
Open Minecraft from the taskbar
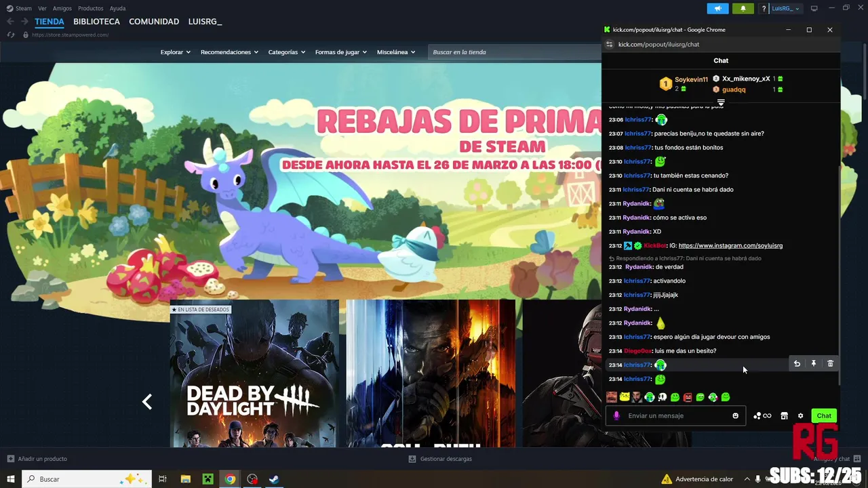(208, 479)
